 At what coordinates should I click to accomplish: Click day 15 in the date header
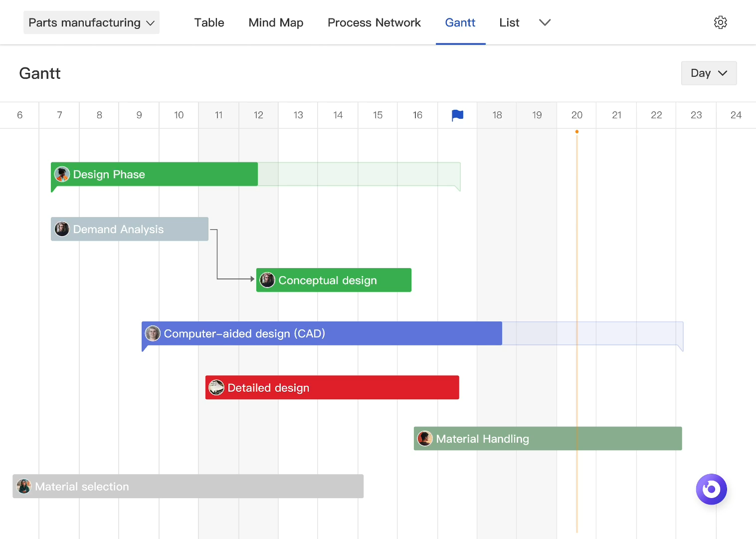(x=378, y=115)
